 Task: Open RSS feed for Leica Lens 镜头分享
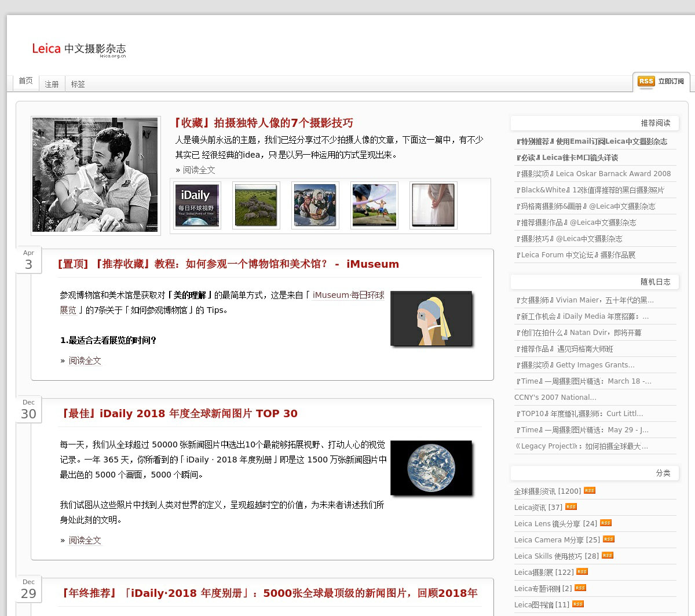pos(605,523)
